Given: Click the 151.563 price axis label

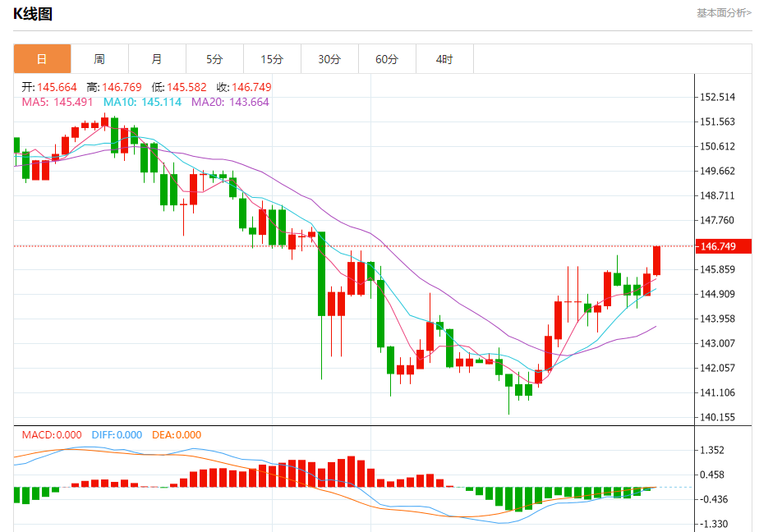Looking at the screenshot, I should tap(717, 122).
